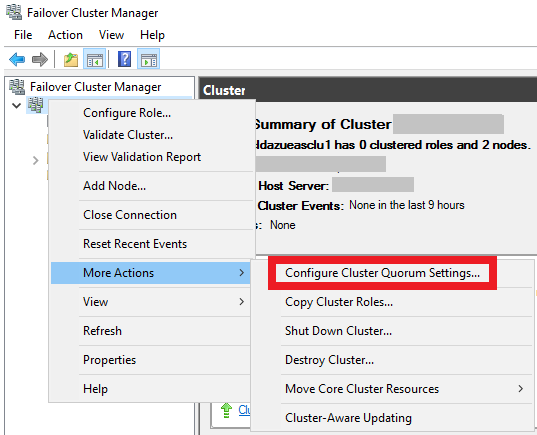This screenshot has width=537, height=435.
Task: Expand the View submenu arrow
Action: click(241, 302)
